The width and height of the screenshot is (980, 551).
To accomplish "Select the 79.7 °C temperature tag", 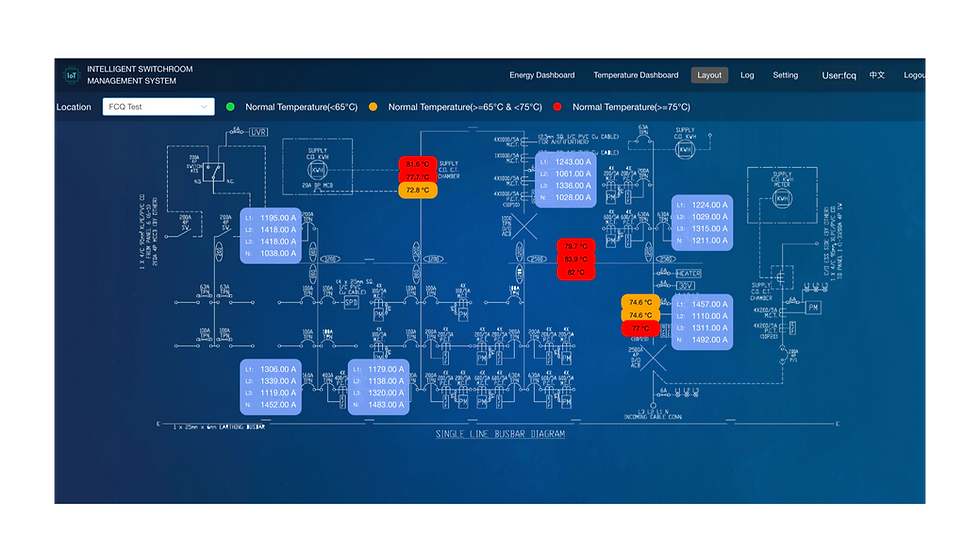I will pos(576,246).
